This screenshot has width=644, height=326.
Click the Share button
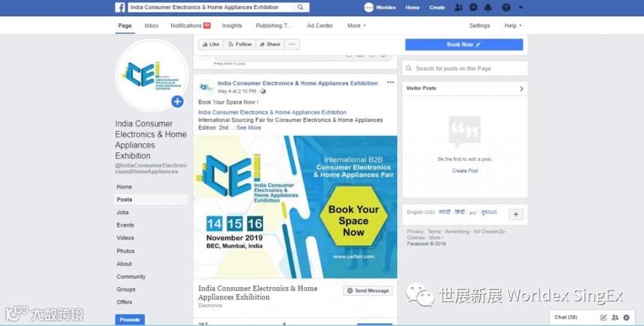[x=270, y=44]
